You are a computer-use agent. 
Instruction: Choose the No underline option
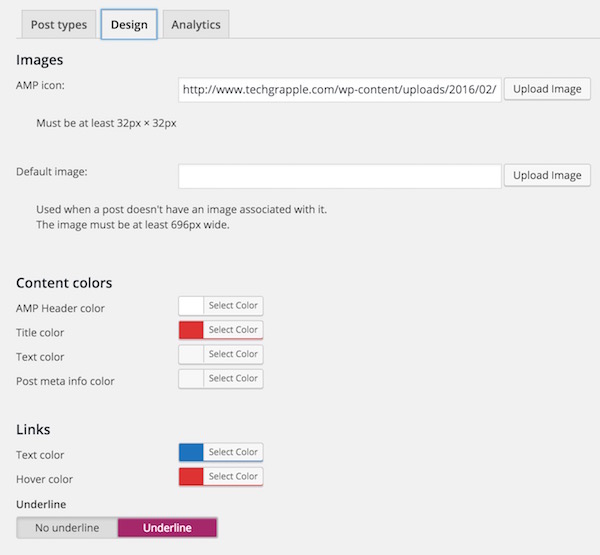[x=67, y=528]
